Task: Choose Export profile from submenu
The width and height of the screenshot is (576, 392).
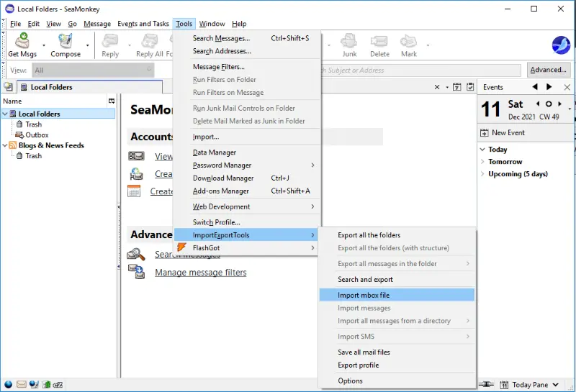Action: 358,365
